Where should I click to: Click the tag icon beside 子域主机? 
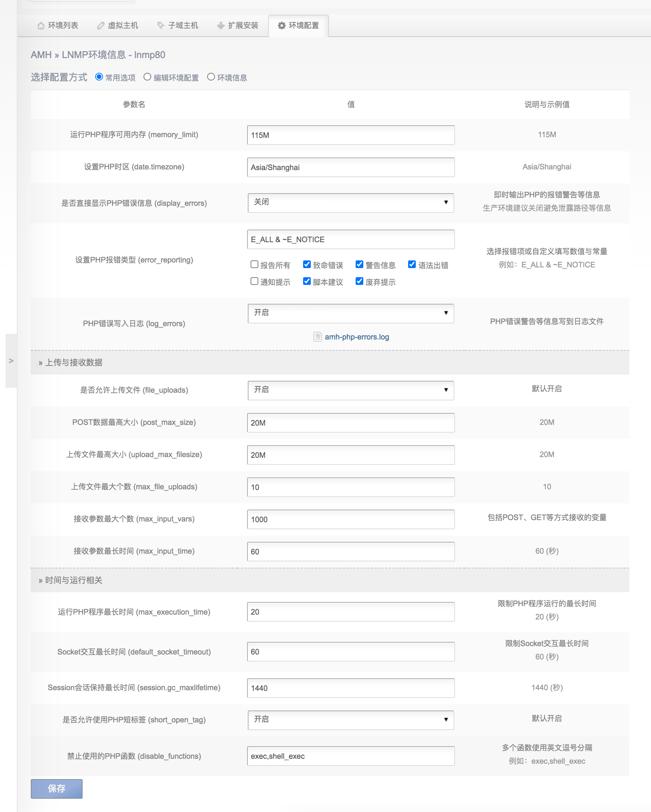point(161,26)
